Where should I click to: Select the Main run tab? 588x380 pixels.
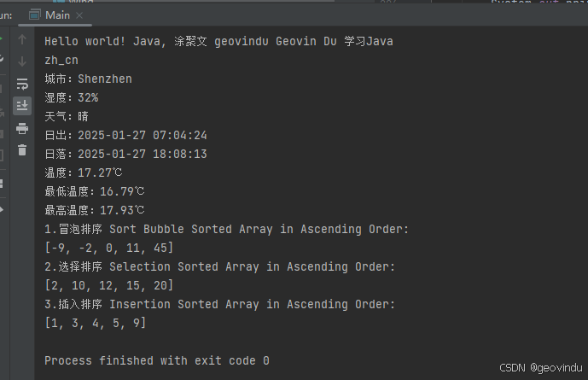tap(55, 15)
